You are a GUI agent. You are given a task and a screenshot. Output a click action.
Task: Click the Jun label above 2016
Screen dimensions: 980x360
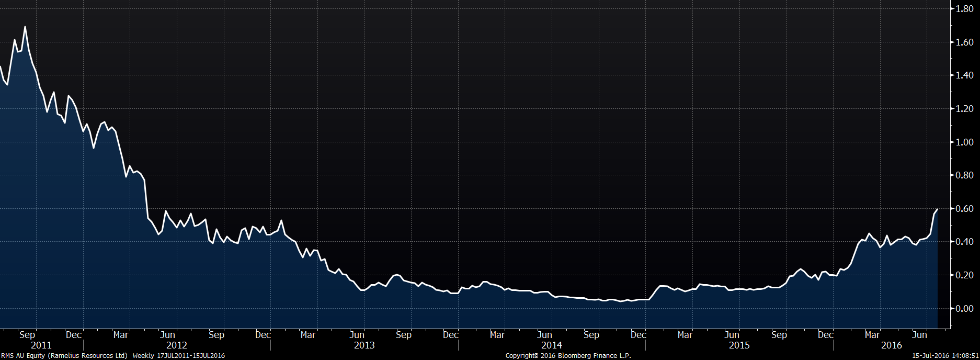[x=919, y=335]
